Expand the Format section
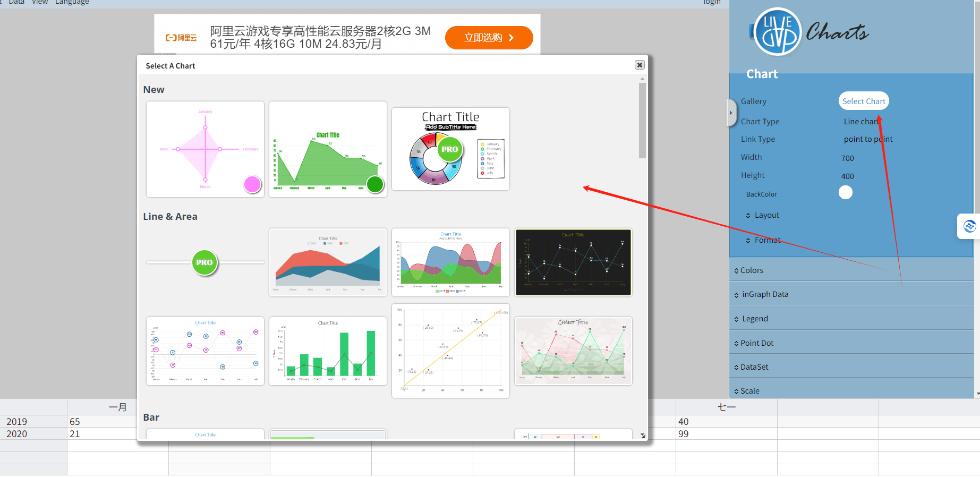 [x=763, y=240]
